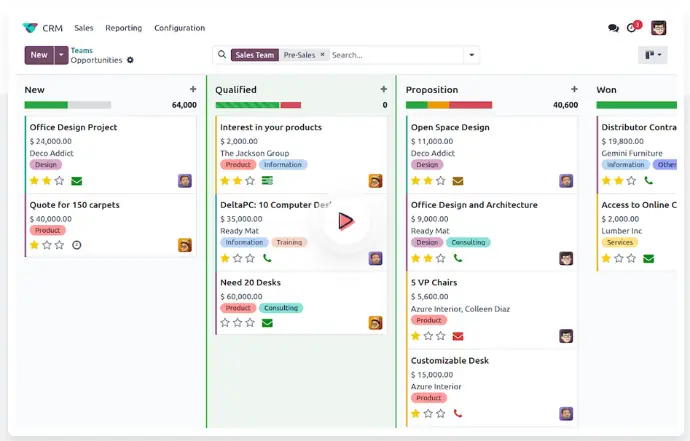This screenshot has width=690, height=441.
Task: Open the search filter options dropdown
Action: tap(471, 55)
